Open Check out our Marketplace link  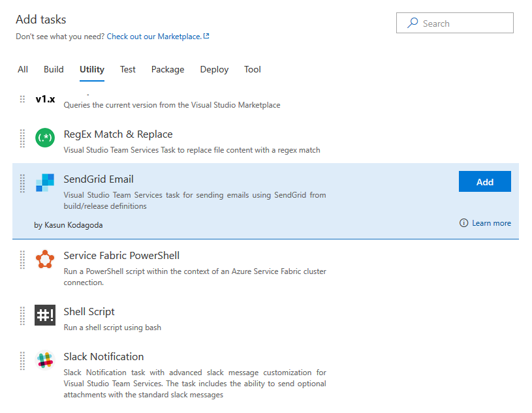(154, 37)
